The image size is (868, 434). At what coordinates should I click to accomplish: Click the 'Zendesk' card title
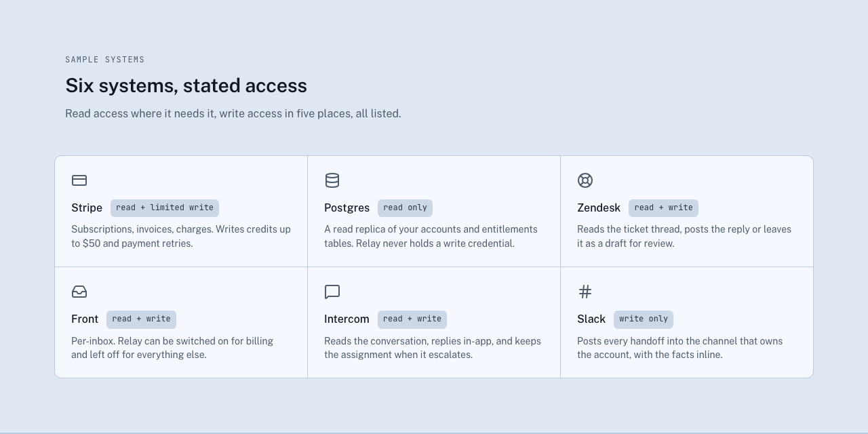tap(599, 208)
